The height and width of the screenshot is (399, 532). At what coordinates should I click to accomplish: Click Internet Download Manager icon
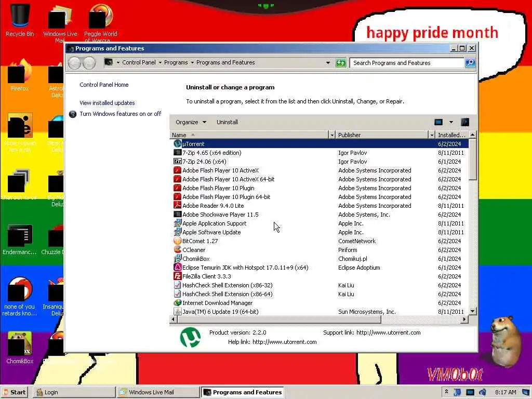178,303
